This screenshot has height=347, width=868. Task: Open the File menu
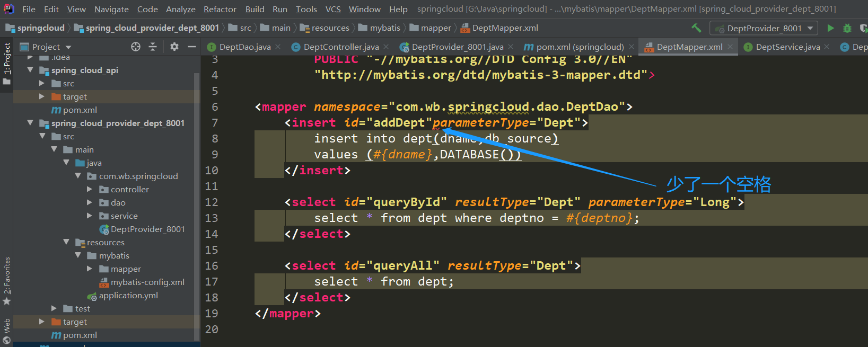point(29,9)
